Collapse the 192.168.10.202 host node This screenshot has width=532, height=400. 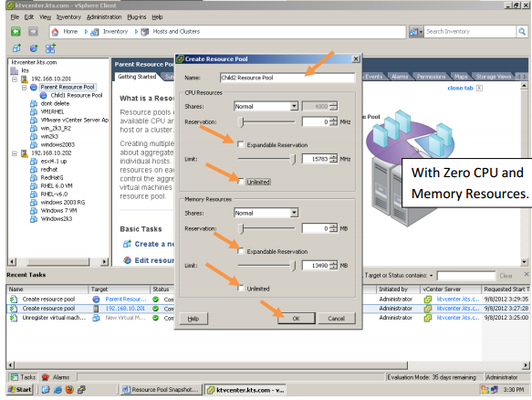coord(15,153)
